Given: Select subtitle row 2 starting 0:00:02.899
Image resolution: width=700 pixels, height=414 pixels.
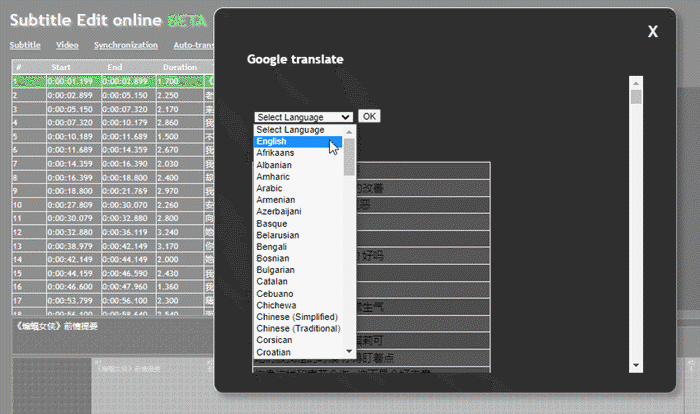Looking at the screenshot, I should (113, 95).
